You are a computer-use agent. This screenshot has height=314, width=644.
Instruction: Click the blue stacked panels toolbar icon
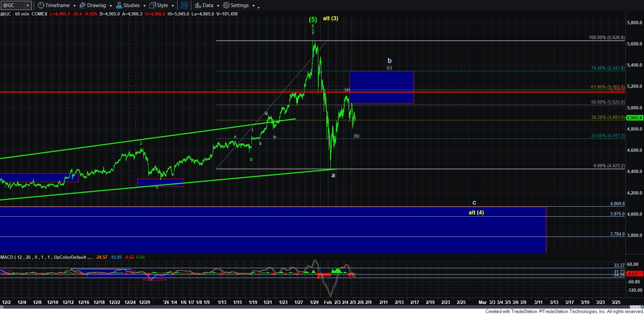[184, 5]
